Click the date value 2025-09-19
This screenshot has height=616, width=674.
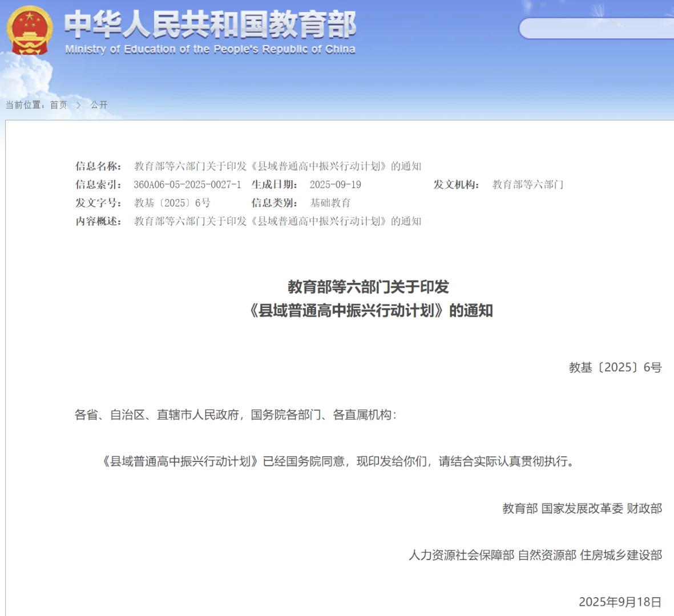[x=335, y=185]
